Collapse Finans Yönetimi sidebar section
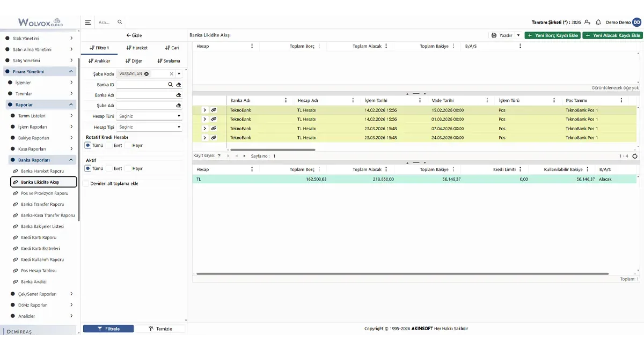This screenshot has height=350, width=644. pos(71,71)
